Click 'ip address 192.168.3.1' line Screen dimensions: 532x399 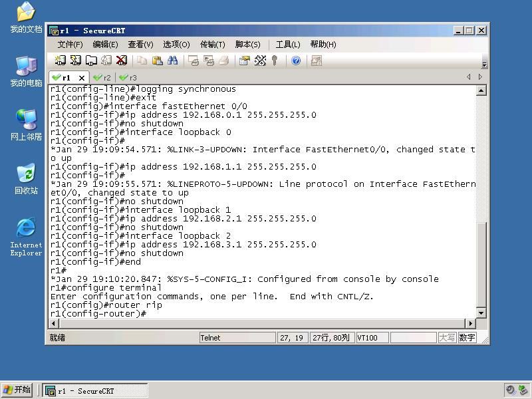[x=184, y=245]
